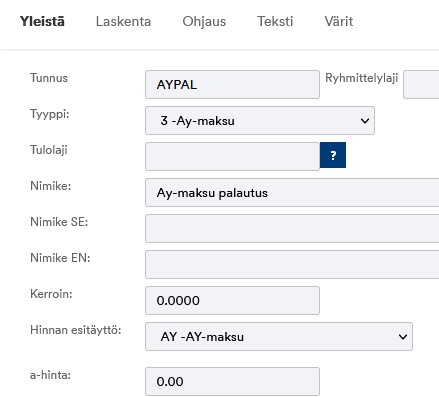Click the Hinnan esitäyttö label
The width and height of the screenshot is (439, 397).
coord(76,330)
